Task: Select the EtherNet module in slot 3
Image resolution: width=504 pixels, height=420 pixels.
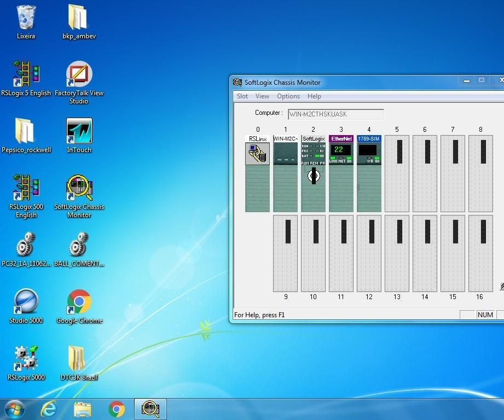Action: [x=341, y=173]
